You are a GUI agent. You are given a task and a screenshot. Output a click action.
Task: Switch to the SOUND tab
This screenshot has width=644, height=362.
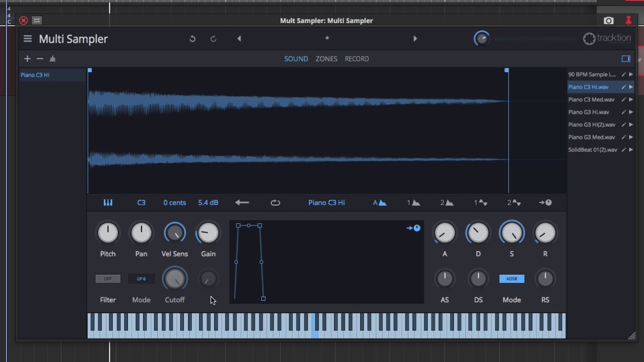[296, 59]
